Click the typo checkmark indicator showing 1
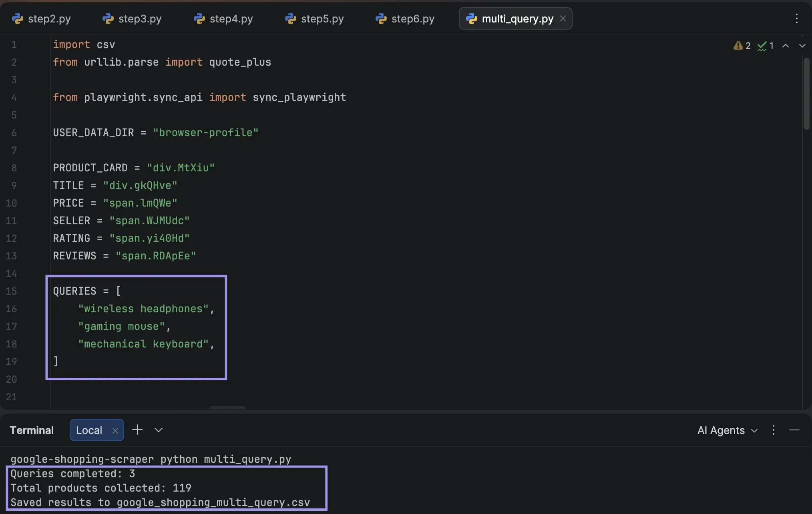This screenshot has width=812, height=514. 766,46
